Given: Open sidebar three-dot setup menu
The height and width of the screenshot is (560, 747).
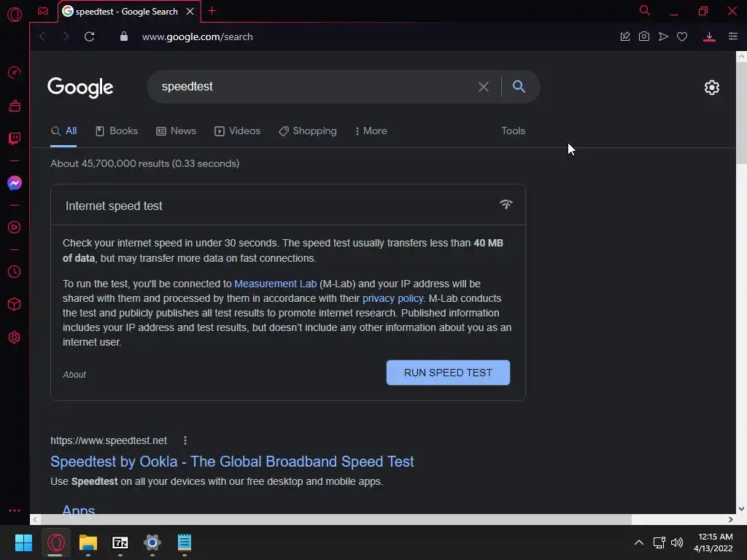Looking at the screenshot, I should click(15, 510).
